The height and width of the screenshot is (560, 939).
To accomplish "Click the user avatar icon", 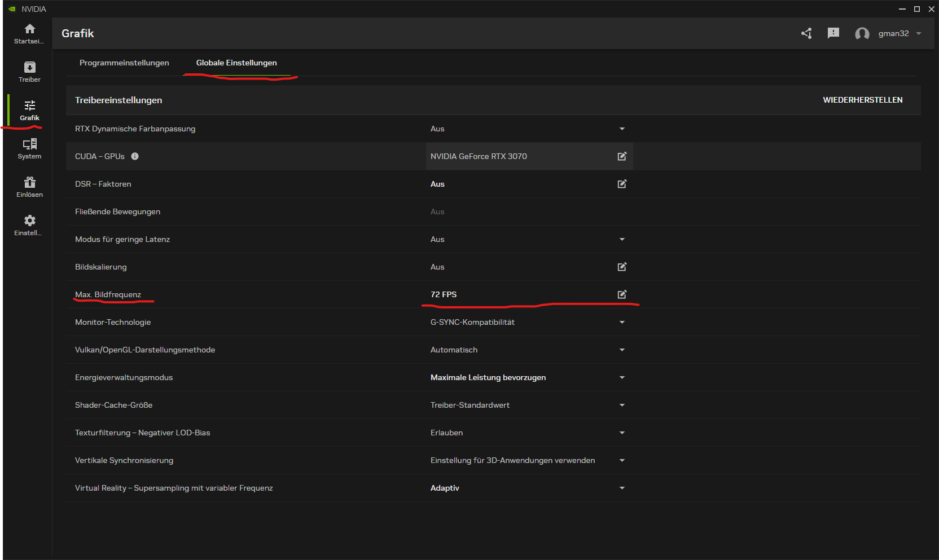I will click(x=862, y=34).
